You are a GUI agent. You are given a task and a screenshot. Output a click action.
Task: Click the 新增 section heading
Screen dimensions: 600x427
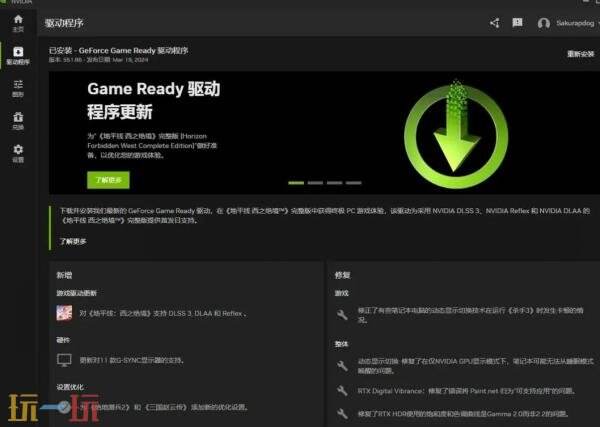(64, 275)
